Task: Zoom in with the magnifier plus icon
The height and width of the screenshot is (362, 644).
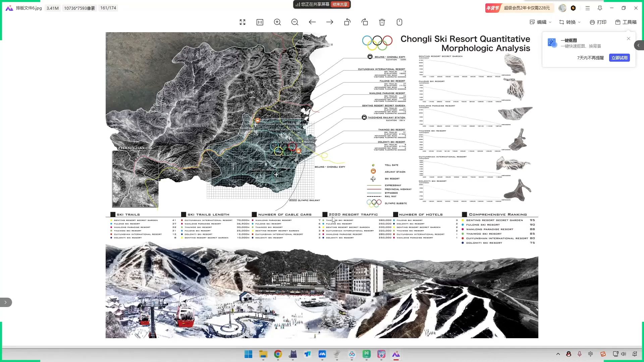Action: click(x=277, y=22)
